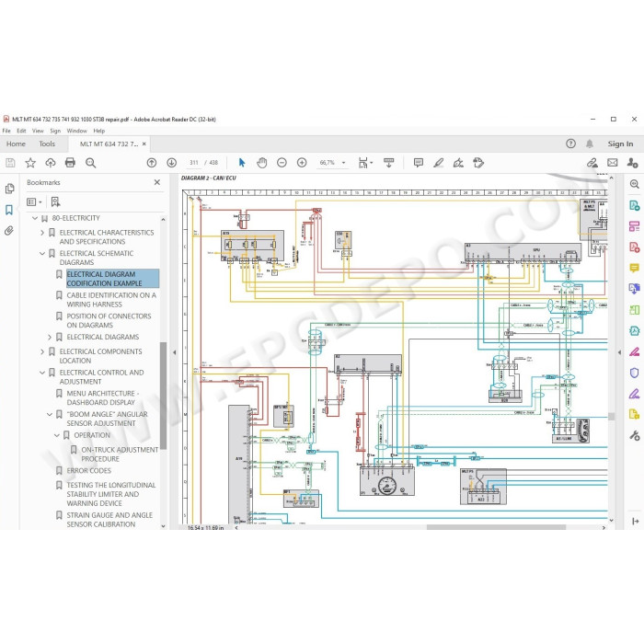The image size is (644, 644).
Task: Show the Attachments paperclip pane
Action: [9, 230]
